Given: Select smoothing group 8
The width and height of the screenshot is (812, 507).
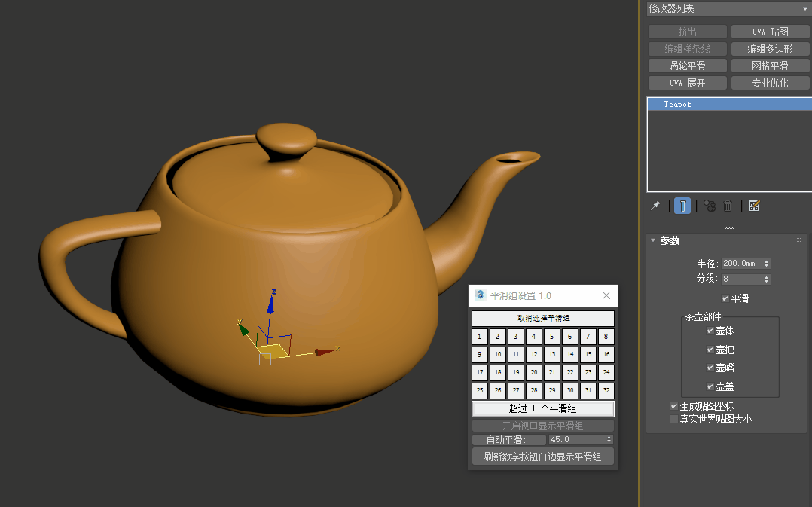Looking at the screenshot, I should (x=606, y=337).
